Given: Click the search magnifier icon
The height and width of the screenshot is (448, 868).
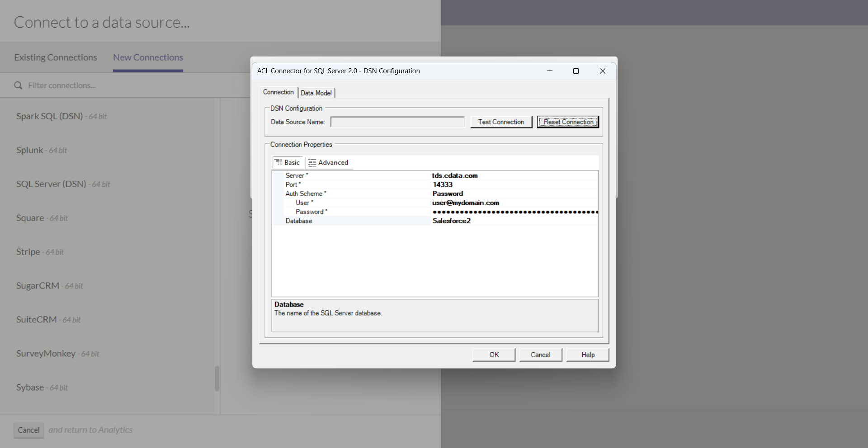Looking at the screenshot, I should click(x=18, y=85).
